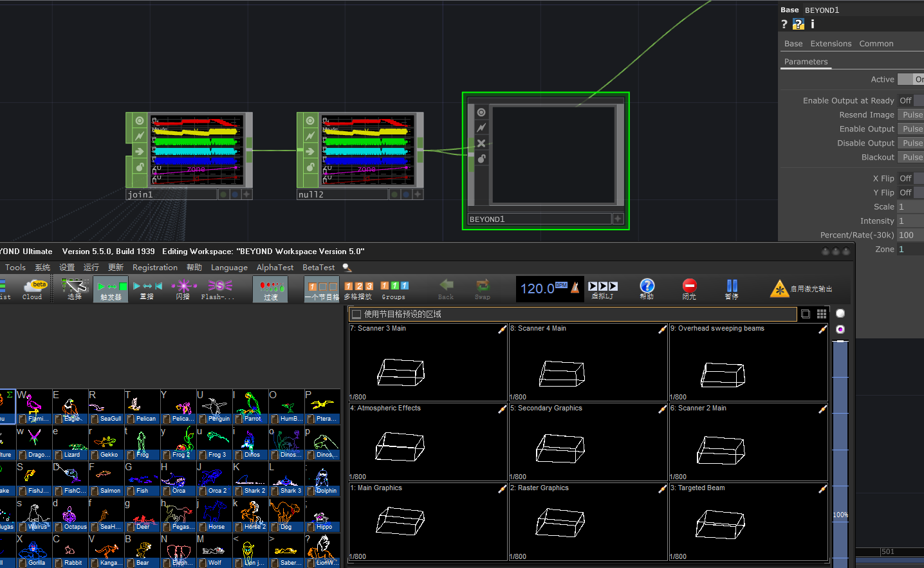Click the 100% master brightness slider

pos(840,453)
